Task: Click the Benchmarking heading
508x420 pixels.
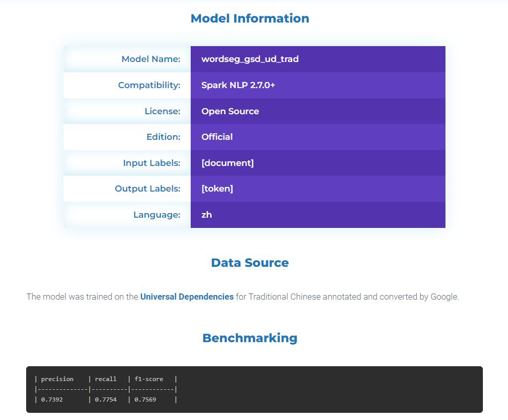Action: pos(250,338)
